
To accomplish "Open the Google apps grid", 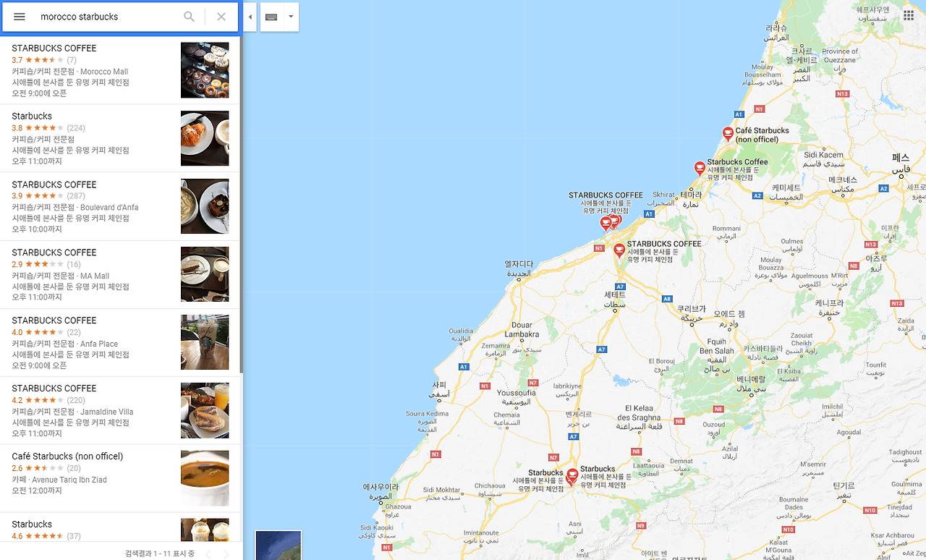I will click(x=909, y=15).
